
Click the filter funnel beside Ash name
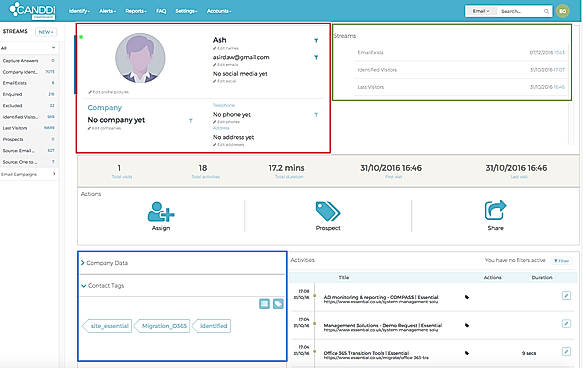[316, 40]
